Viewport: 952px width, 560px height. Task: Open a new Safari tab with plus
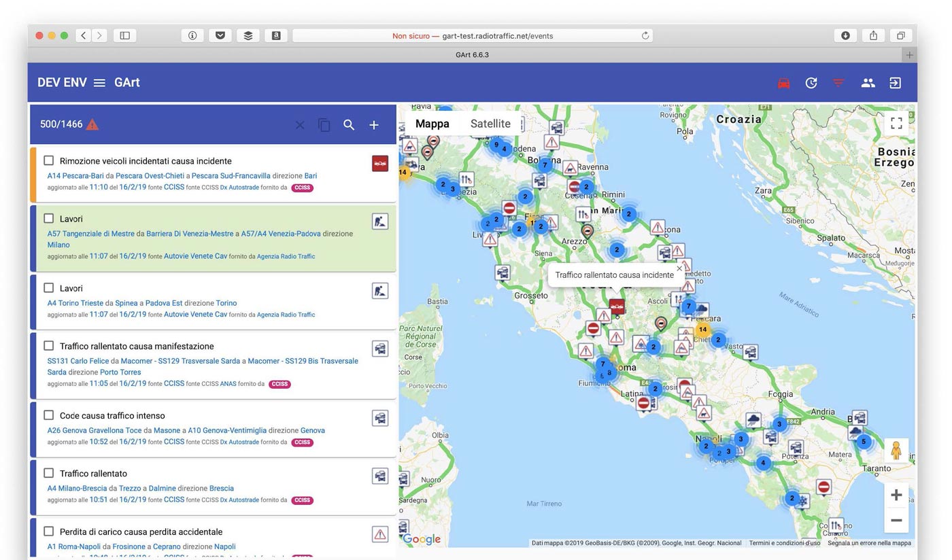909,55
